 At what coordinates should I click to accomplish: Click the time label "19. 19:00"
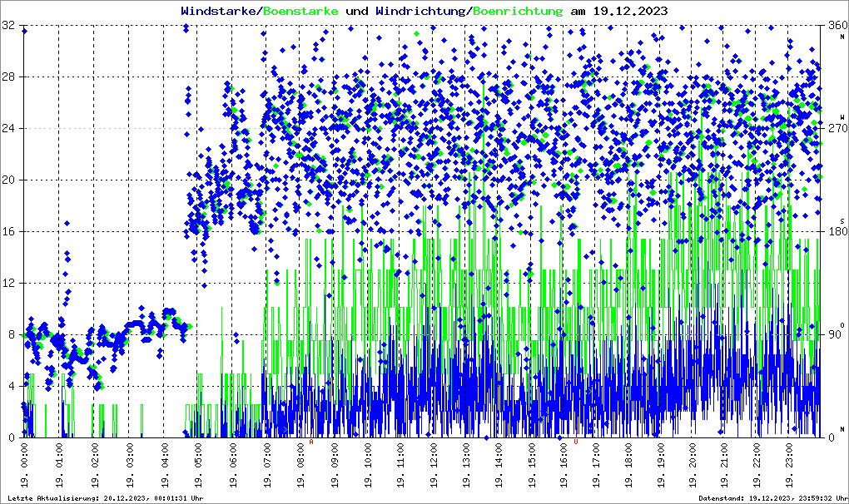(x=661, y=465)
